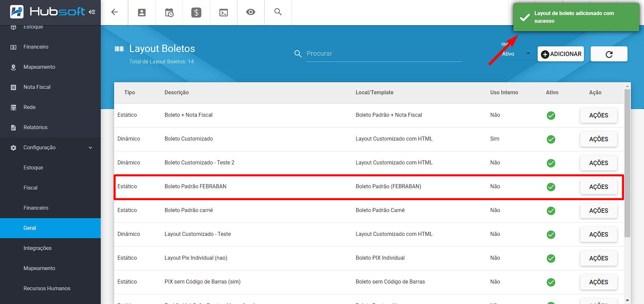Go back using the top arrow icon
This screenshot has height=304, width=644.
(x=114, y=12)
